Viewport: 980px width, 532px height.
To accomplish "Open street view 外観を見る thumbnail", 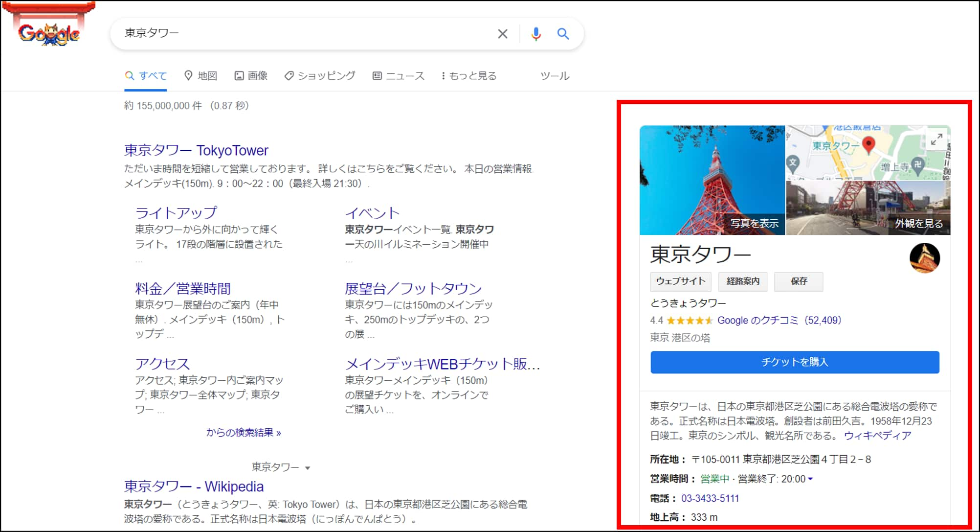I will pos(868,208).
